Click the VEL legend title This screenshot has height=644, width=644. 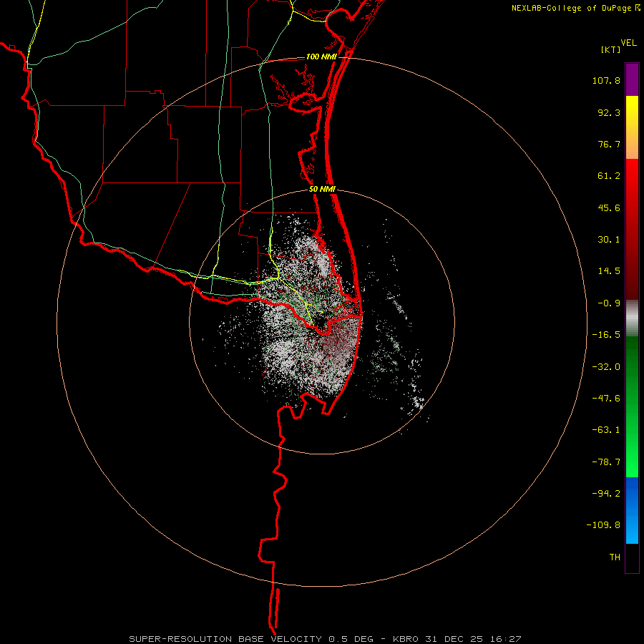[628, 43]
